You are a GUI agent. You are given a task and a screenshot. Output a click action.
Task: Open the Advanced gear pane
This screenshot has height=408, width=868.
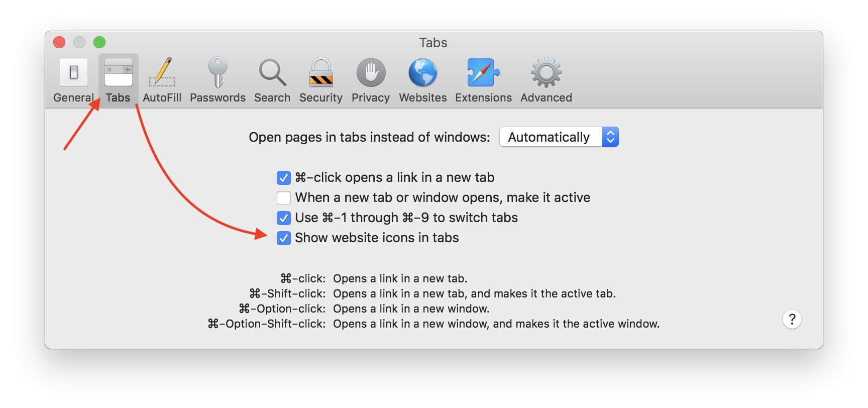point(546,73)
